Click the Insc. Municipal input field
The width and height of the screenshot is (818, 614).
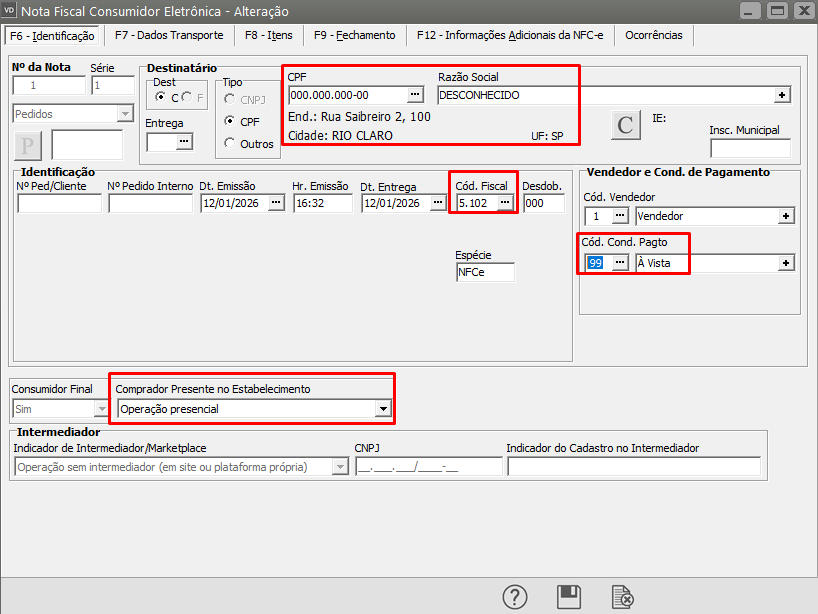tap(750, 149)
